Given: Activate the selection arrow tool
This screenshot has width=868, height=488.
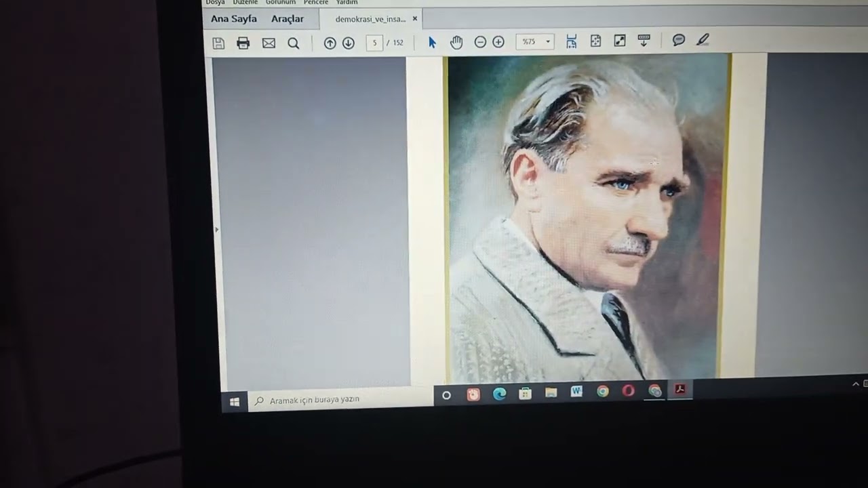Looking at the screenshot, I should pos(433,42).
